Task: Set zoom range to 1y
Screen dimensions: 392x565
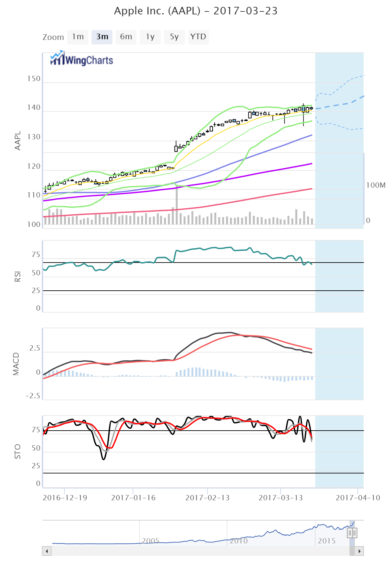Action: coord(150,37)
